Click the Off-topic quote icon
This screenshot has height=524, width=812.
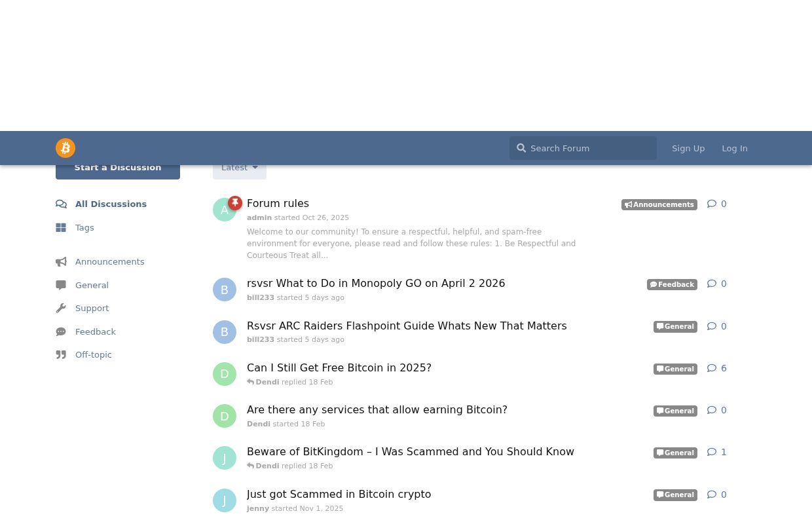(61, 354)
